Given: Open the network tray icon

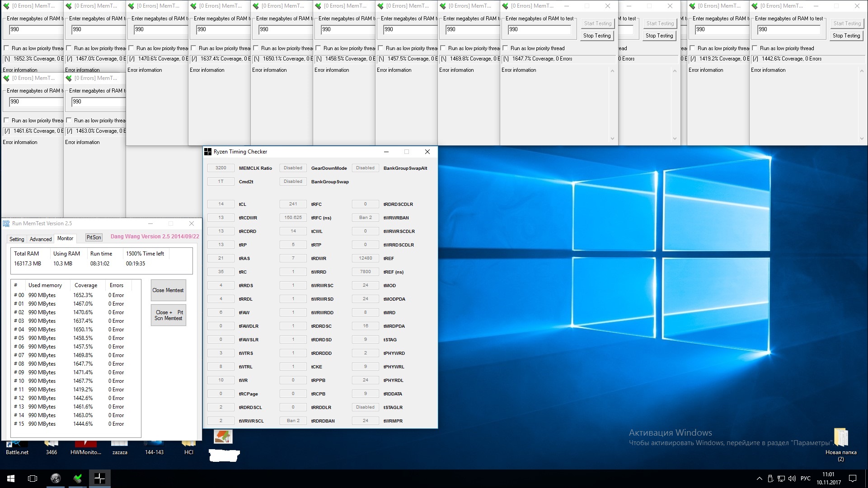Looking at the screenshot, I should coord(781,479).
